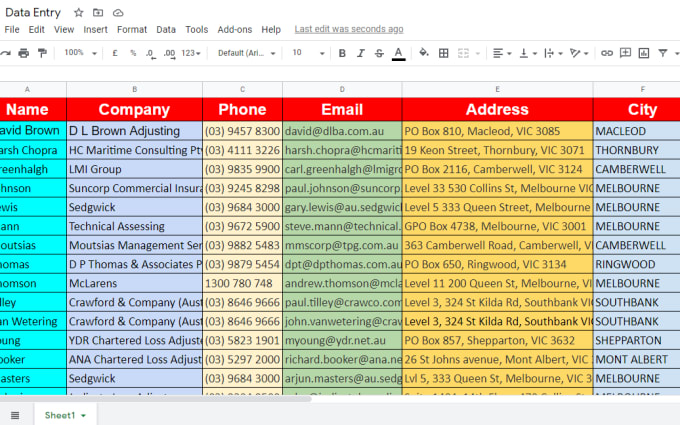This screenshot has height=425, width=680.
Task: Click the move to folder icon
Action: 98,13
